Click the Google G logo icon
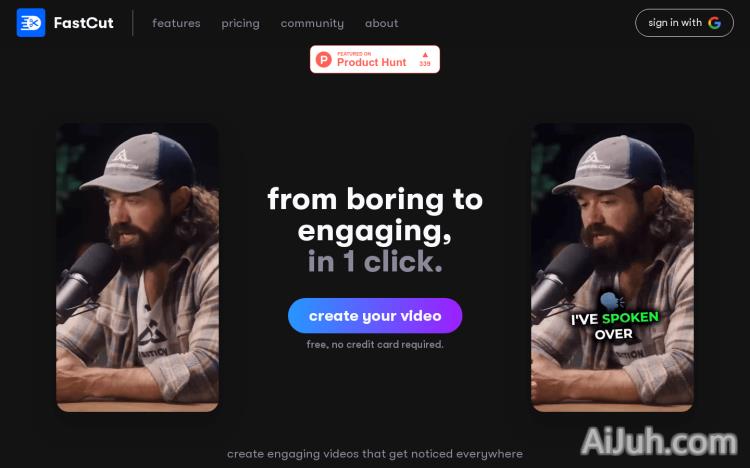 [715, 22]
